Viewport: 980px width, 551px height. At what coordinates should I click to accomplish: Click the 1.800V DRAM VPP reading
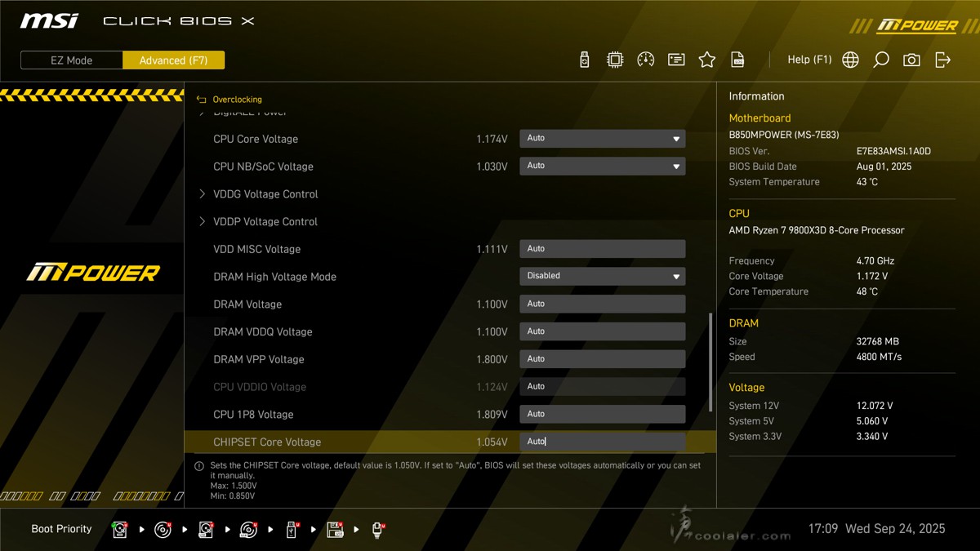pos(492,360)
